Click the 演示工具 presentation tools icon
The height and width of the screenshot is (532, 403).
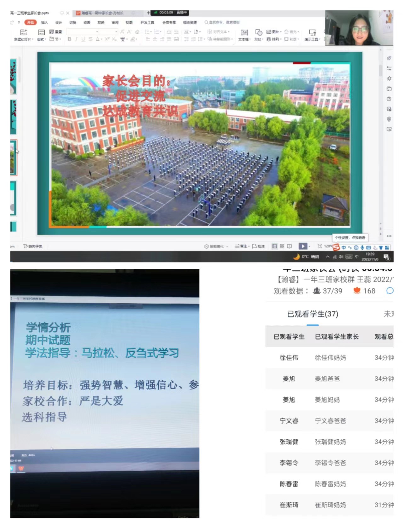[312, 33]
